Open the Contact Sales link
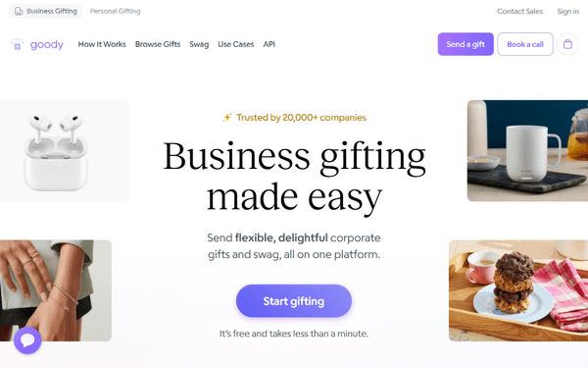The image size is (588, 368). (519, 11)
